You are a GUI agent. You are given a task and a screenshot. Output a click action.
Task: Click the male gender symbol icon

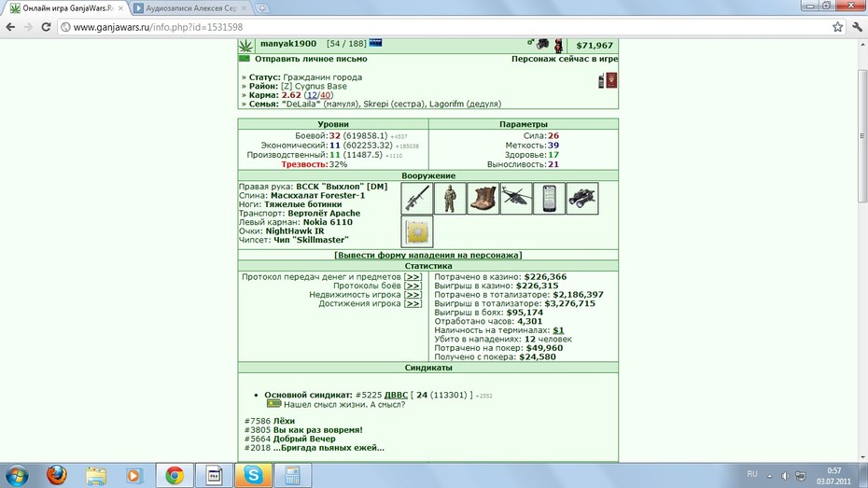(x=530, y=42)
